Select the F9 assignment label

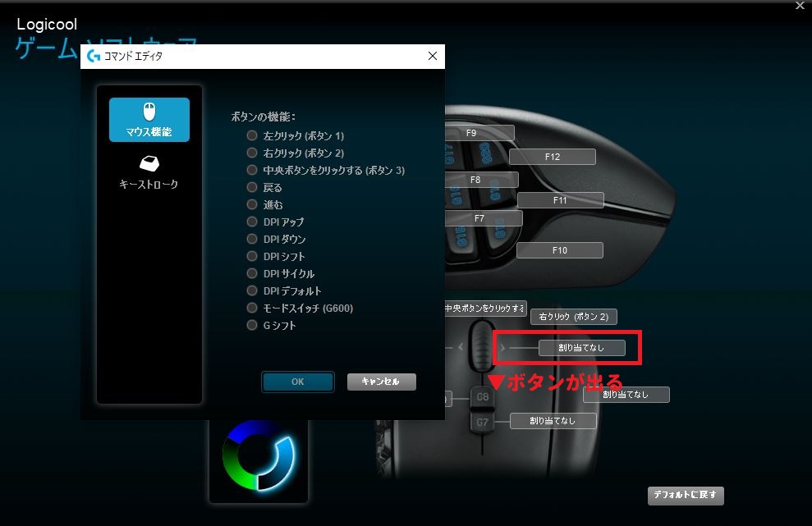tap(480, 132)
